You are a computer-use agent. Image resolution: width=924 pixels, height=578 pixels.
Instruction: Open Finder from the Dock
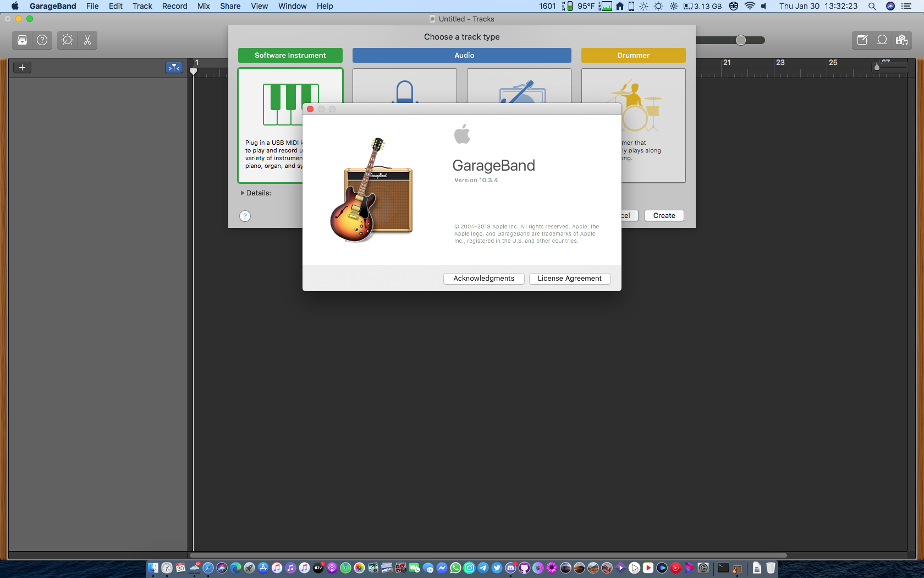(x=153, y=568)
